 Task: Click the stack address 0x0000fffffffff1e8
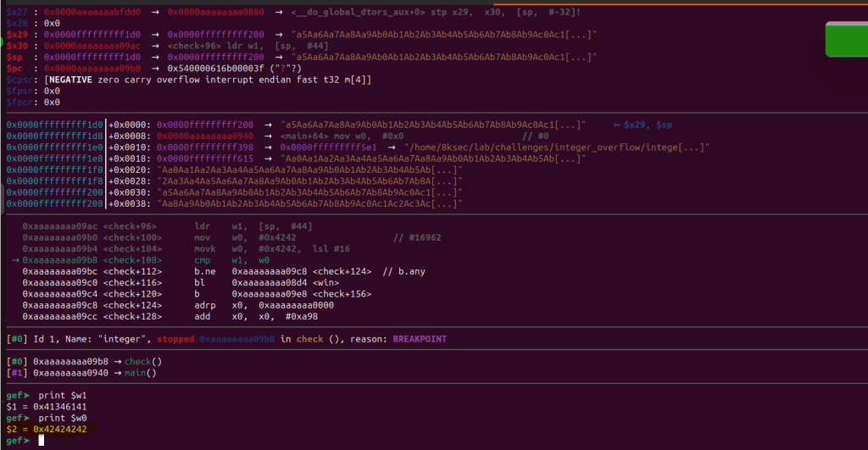(55, 158)
